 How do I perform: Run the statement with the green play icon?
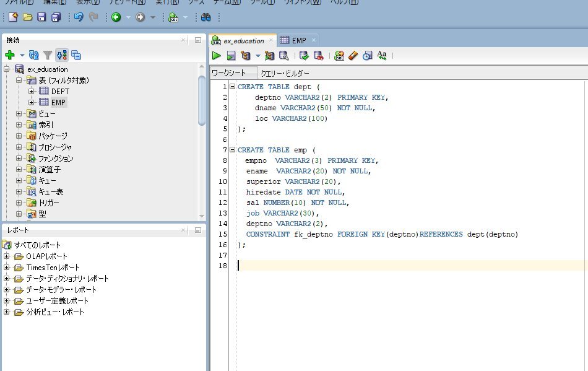tap(217, 56)
